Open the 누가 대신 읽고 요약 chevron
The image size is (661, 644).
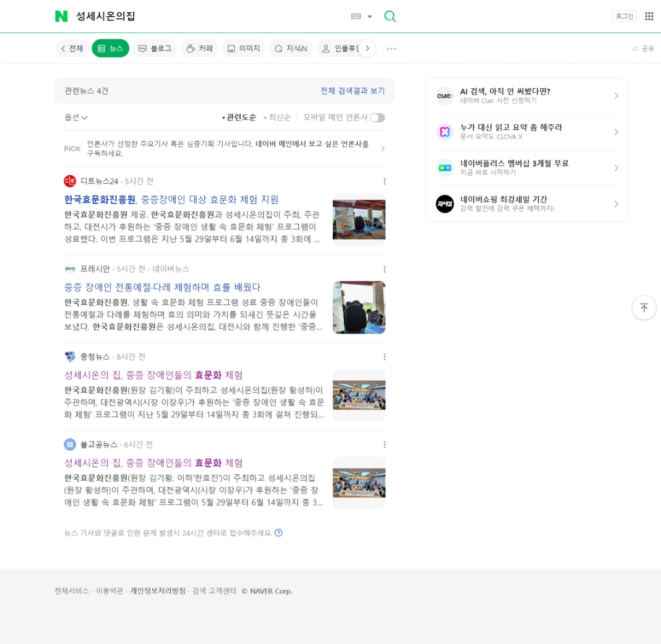tap(617, 132)
